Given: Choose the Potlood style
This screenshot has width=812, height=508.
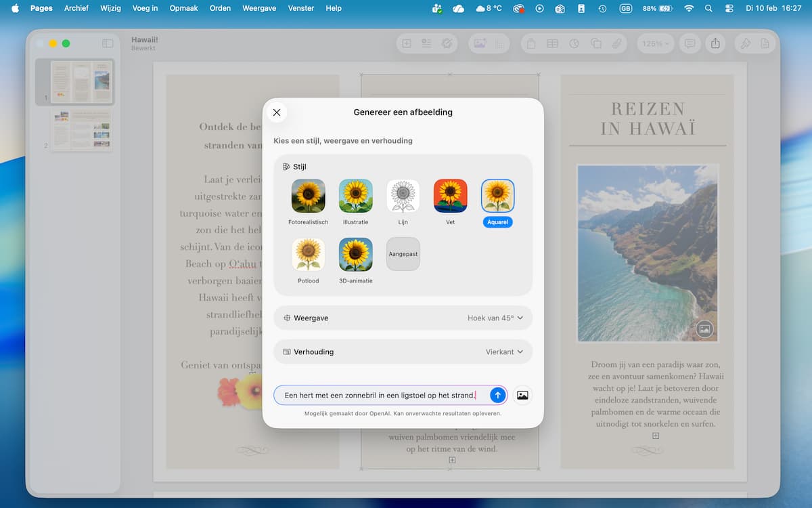Looking at the screenshot, I should point(308,255).
